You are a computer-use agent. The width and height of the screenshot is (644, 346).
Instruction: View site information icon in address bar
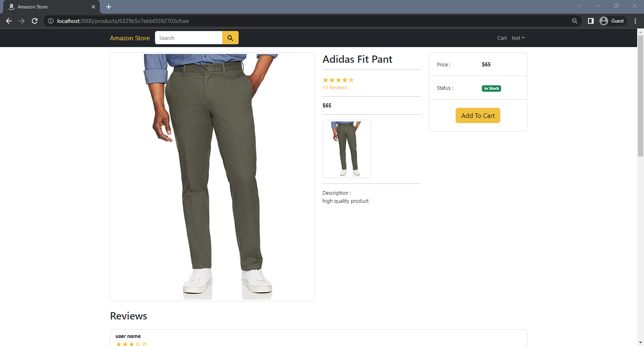tap(51, 21)
